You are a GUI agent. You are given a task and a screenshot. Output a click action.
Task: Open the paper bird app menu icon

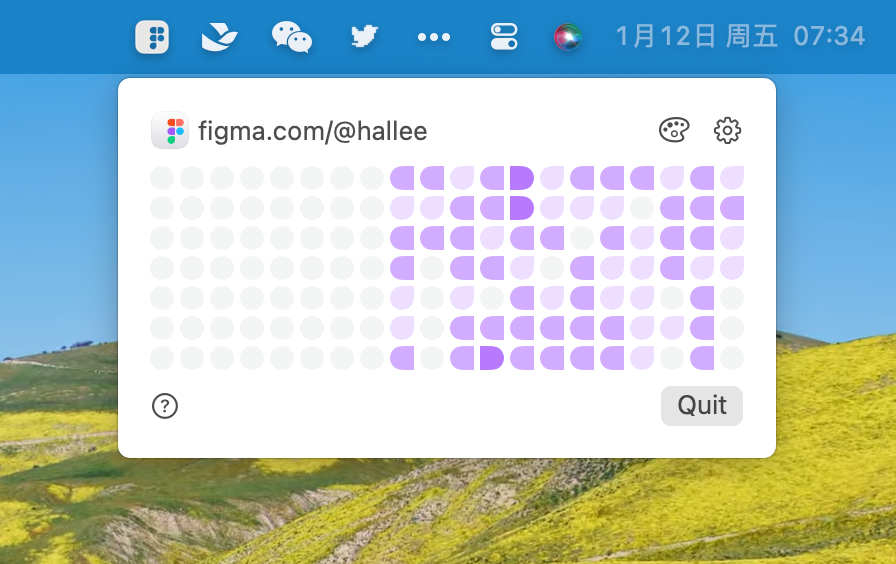[220, 37]
